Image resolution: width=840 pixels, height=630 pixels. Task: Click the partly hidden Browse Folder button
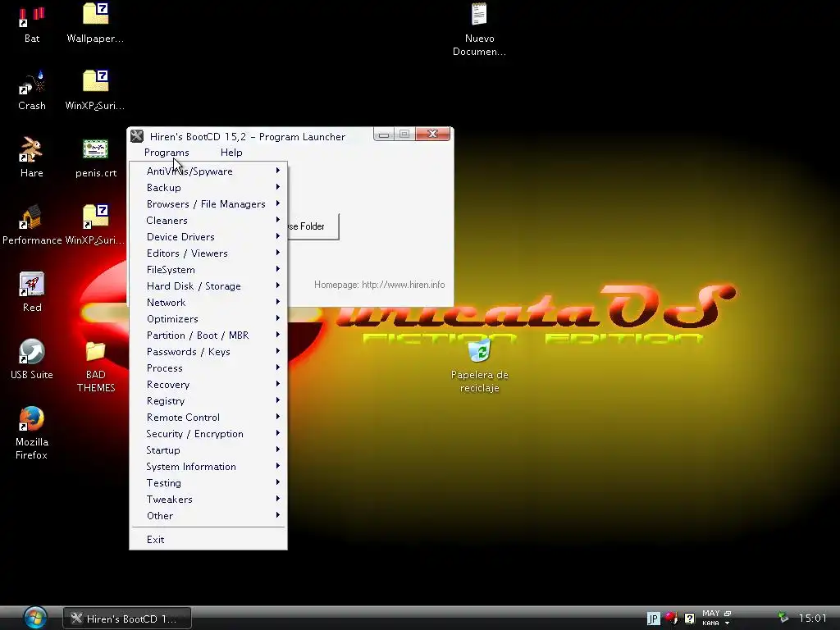(x=313, y=226)
